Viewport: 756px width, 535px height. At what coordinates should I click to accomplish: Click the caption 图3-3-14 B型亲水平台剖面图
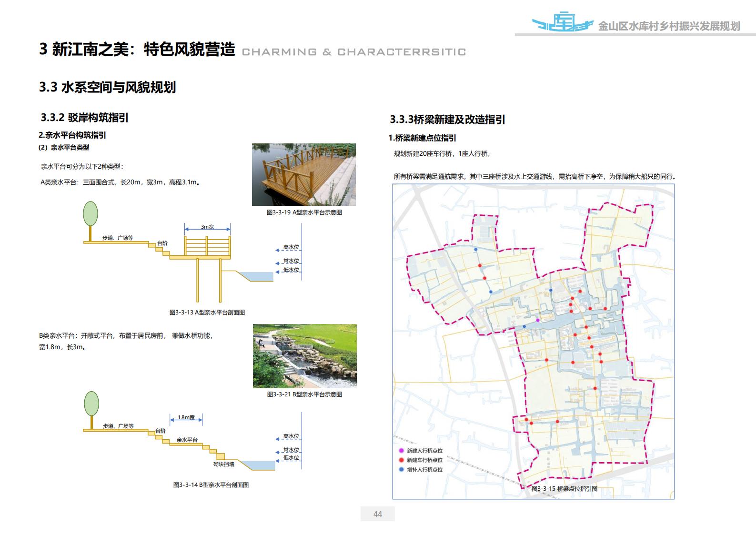click(x=211, y=485)
